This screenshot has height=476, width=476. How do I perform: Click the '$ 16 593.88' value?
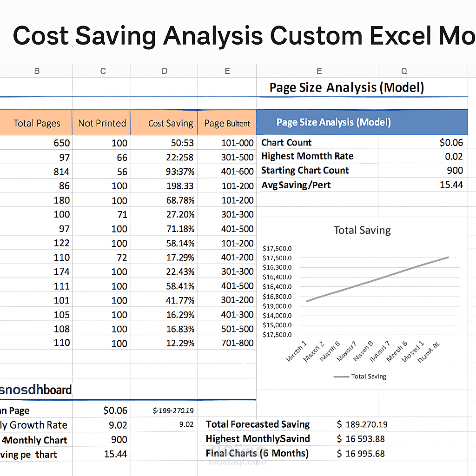(x=361, y=439)
